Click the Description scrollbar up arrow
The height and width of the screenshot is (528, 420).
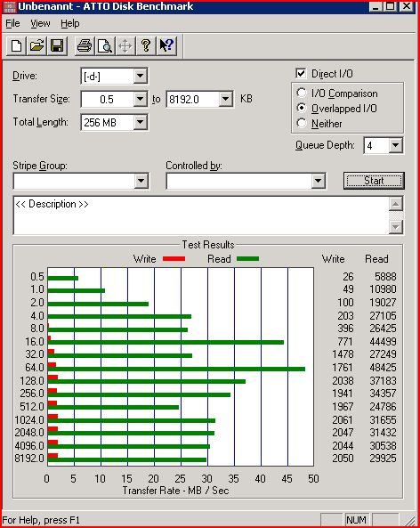click(x=395, y=204)
